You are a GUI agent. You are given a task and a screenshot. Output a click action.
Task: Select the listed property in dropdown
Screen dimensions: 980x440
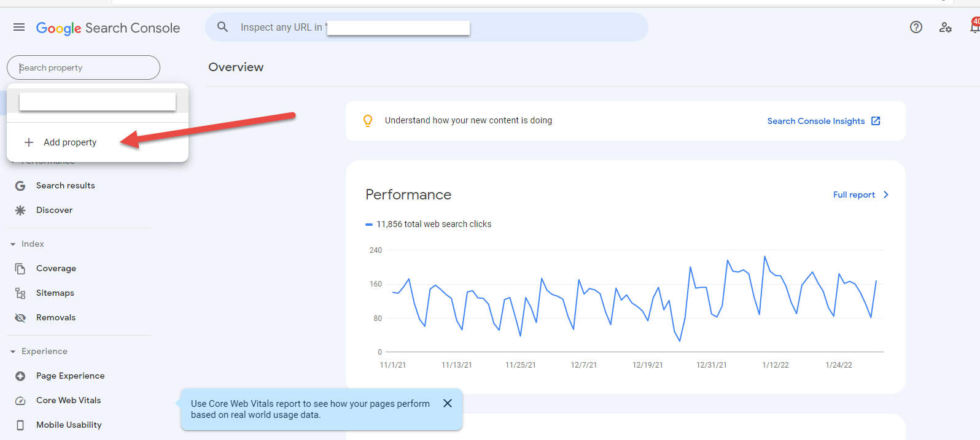[x=98, y=102]
